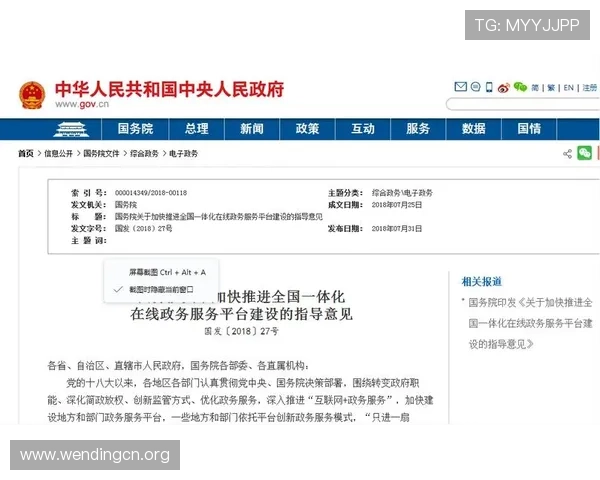Open the Weibo icon in header

(504, 88)
